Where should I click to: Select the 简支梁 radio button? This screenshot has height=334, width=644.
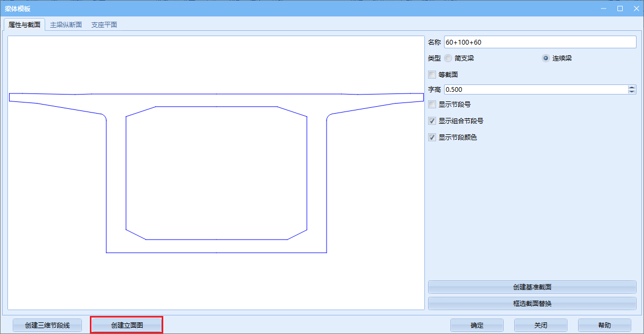448,58
